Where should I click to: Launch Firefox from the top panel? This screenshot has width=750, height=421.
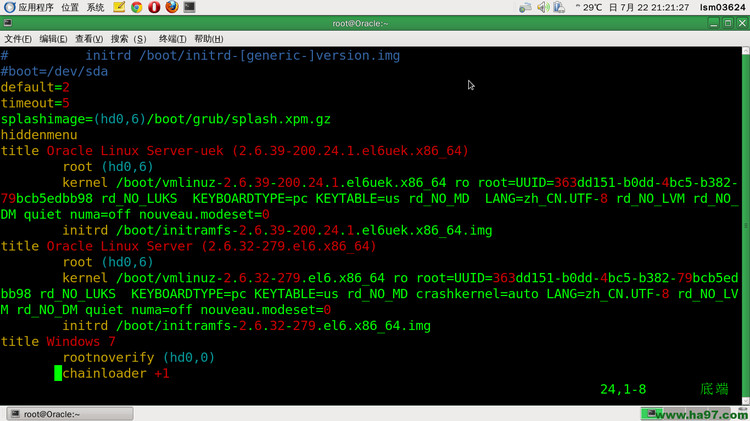(171, 7)
